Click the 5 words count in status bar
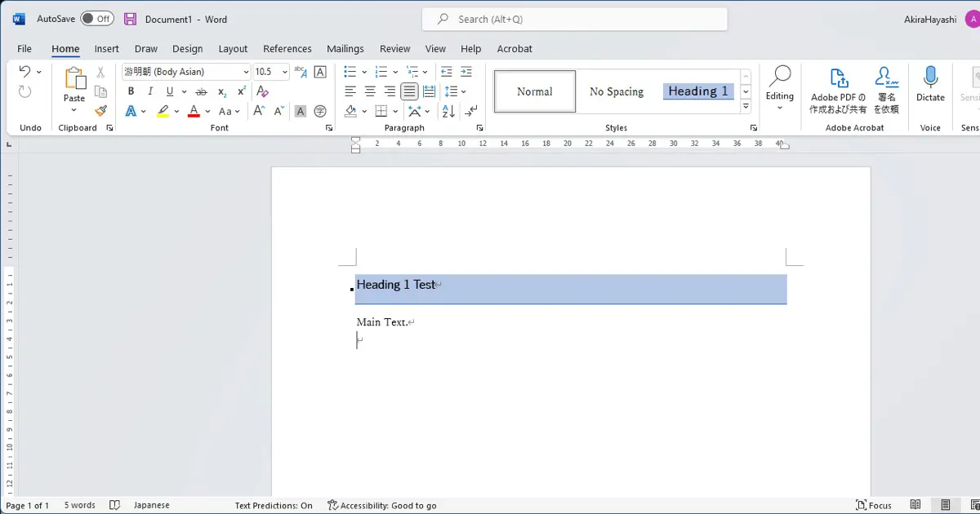This screenshot has width=980, height=514. (79, 506)
